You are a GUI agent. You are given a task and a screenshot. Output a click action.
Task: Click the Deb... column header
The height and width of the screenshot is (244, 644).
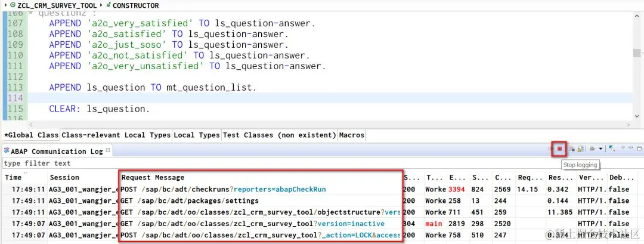[621, 177]
